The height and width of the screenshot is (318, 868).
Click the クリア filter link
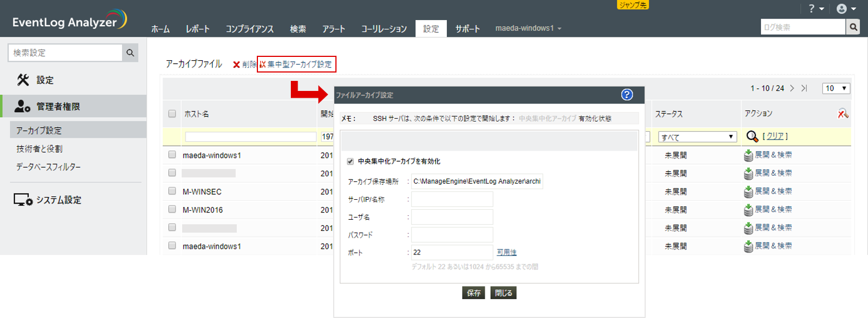pos(775,136)
